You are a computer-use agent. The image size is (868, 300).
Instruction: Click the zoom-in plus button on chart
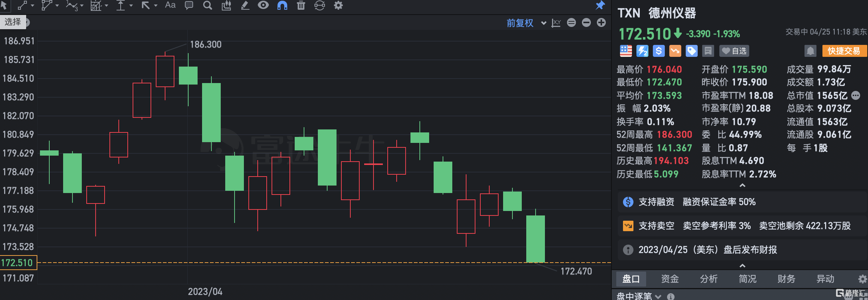coord(601,23)
